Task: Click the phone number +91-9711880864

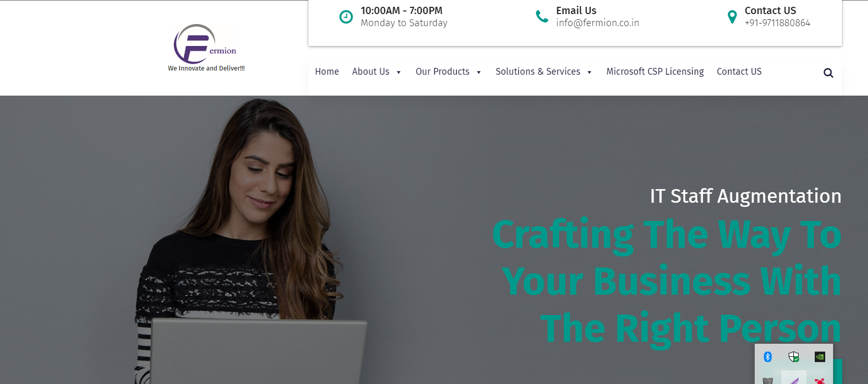Action: [x=777, y=23]
